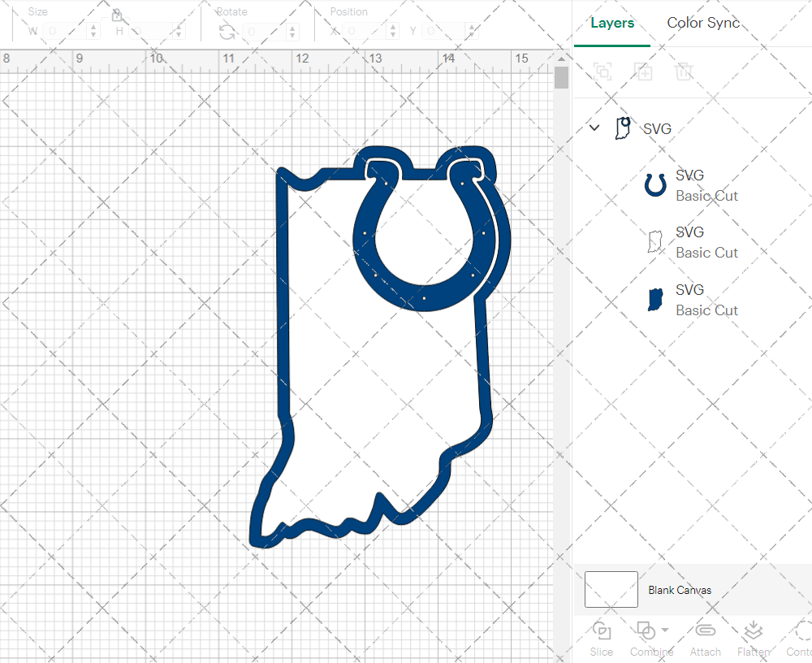This screenshot has height=663, width=812.
Task: Click the Contour tool
Action: click(x=799, y=639)
